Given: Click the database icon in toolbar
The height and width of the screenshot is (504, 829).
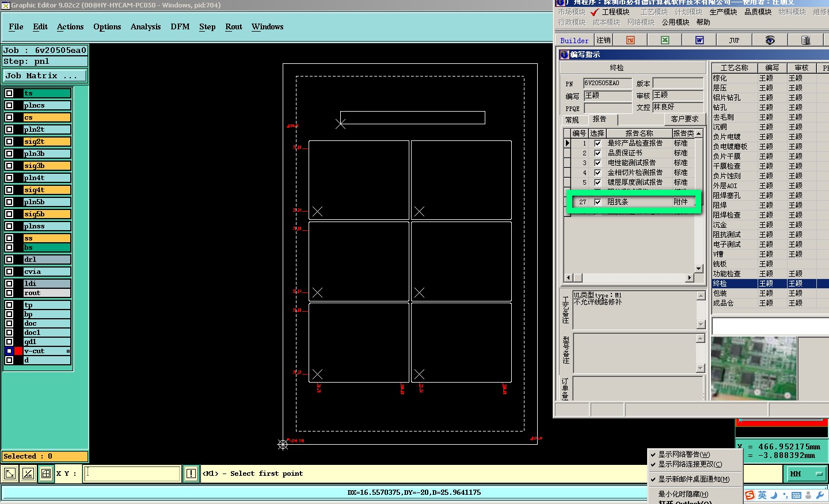Looking at the screenshot, I should coord(805,40).
